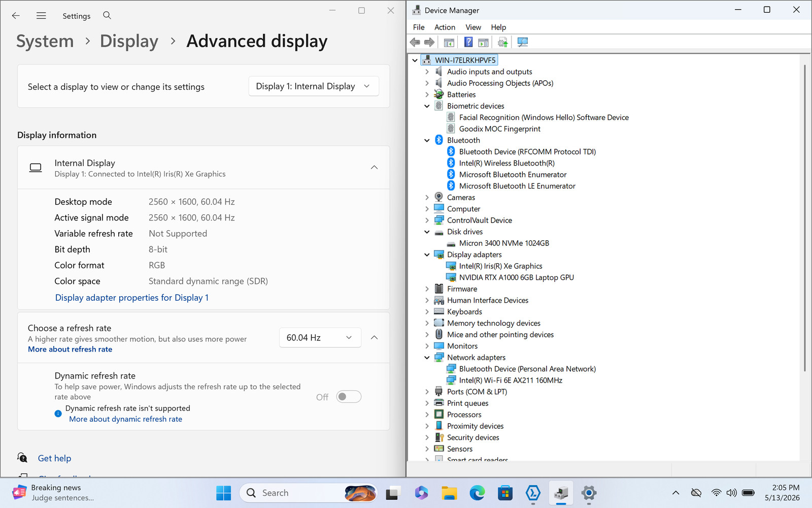Click Show/Hide Console Tree toolbar icon

449,42
